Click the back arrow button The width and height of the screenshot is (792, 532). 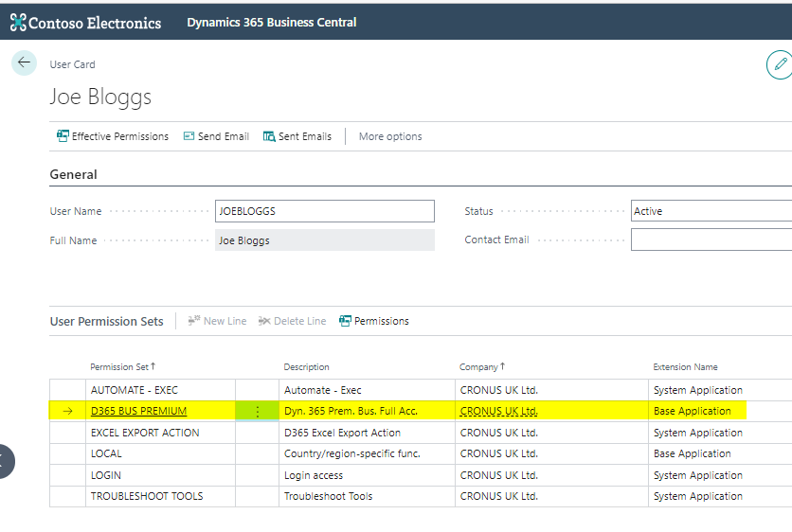coord(24,63)
